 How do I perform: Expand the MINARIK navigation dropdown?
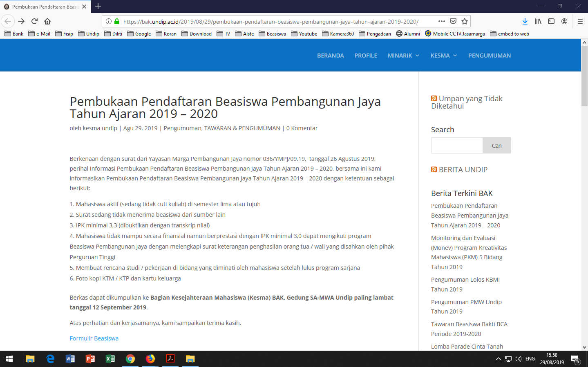tap(403, 56)
